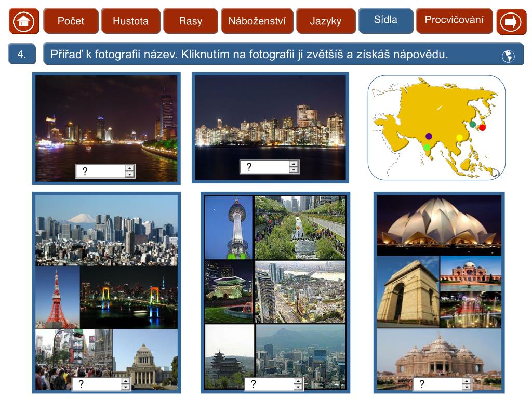Open name dropdown on riverside night skyline photo
The height and width of the screenshot is (399, 532).
point(105,171)
